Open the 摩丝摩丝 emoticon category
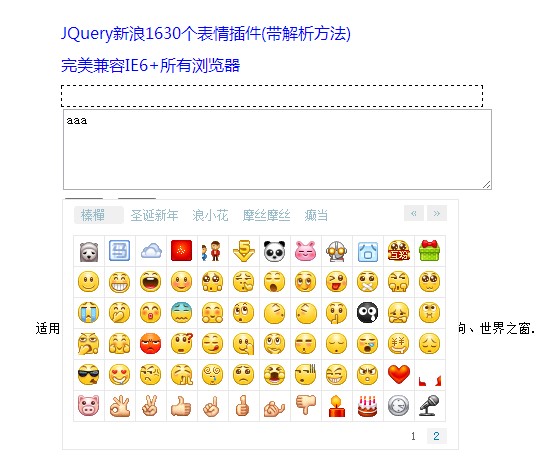This screenshot has height=462, width=547. 267,215
